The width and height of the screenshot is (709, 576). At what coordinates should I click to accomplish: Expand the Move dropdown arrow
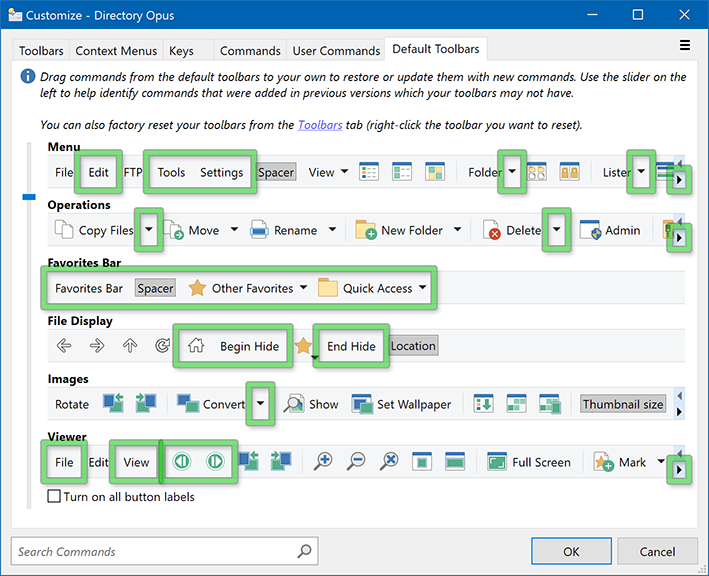point(234,229)
